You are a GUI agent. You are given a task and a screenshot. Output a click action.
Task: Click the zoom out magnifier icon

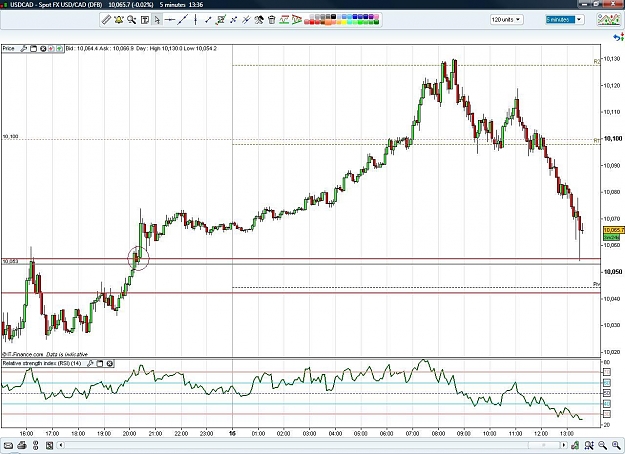602,445
